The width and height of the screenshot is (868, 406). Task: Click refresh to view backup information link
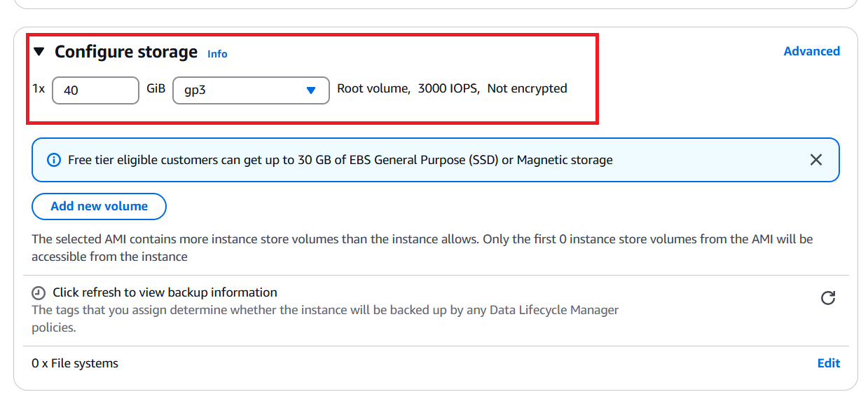coord(165,292)
